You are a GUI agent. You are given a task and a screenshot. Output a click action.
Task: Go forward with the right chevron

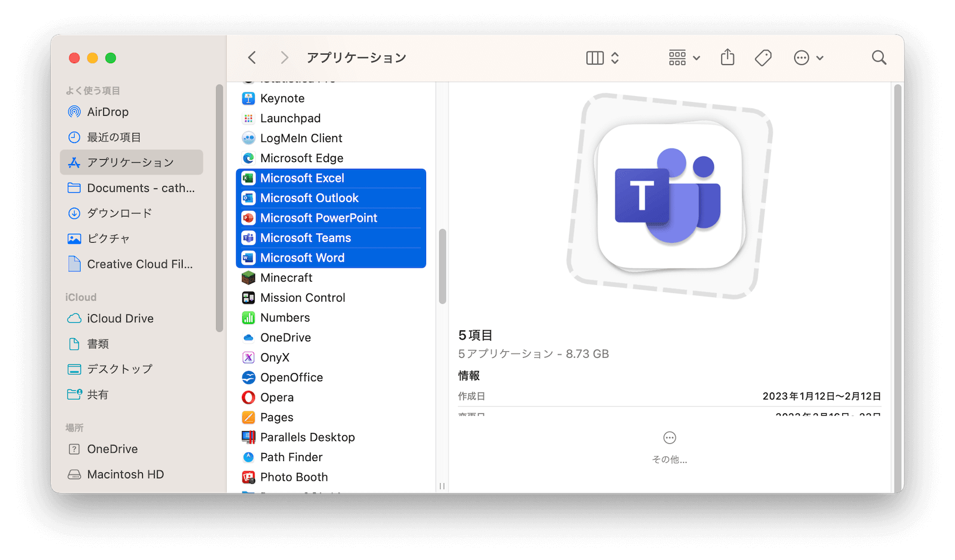[x=284, y=58]
